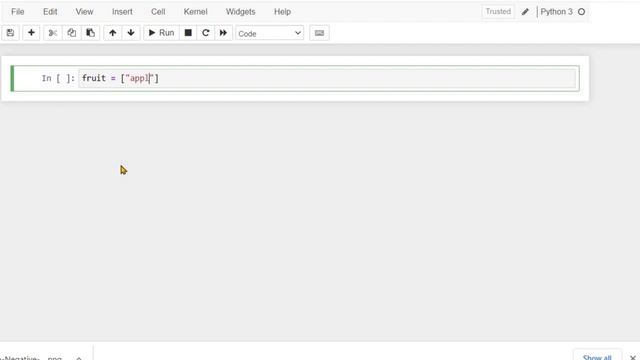Screen dimensions: 640x360
Task: Open the Cell menu
Action: tap(158, 12)
